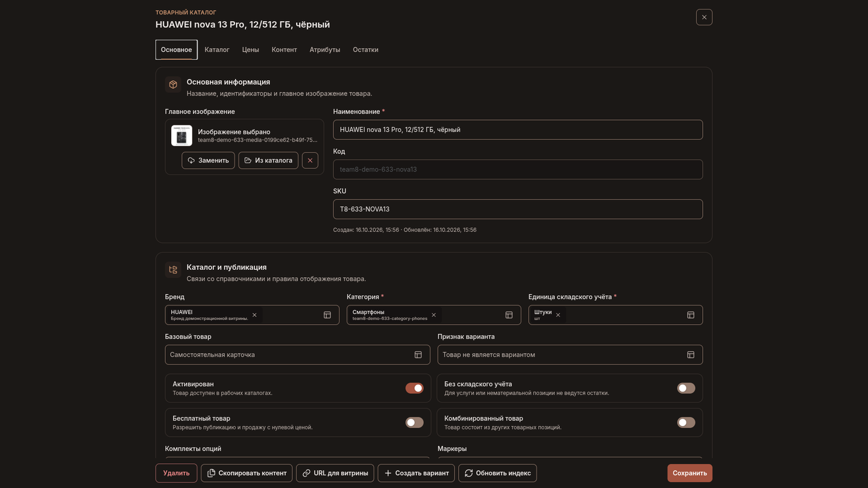Click the Обновить индекс button
This screenshot has width=868, height=488.
coord(497,473)
